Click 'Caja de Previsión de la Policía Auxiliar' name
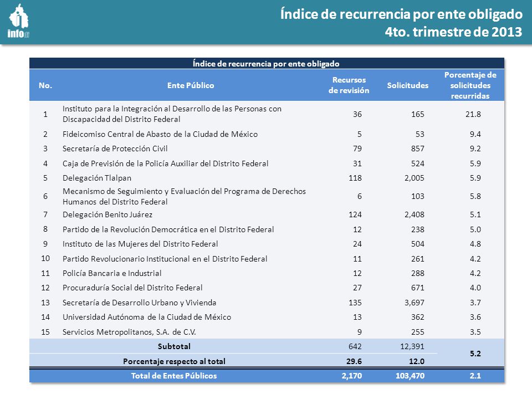This screenshot has width=532, height=399. coord(166,163)
